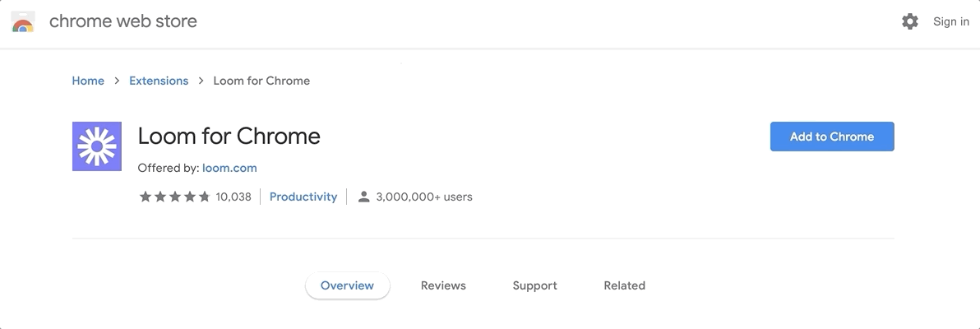Click the "Loom for Chrome" heading

pos(229,136)
